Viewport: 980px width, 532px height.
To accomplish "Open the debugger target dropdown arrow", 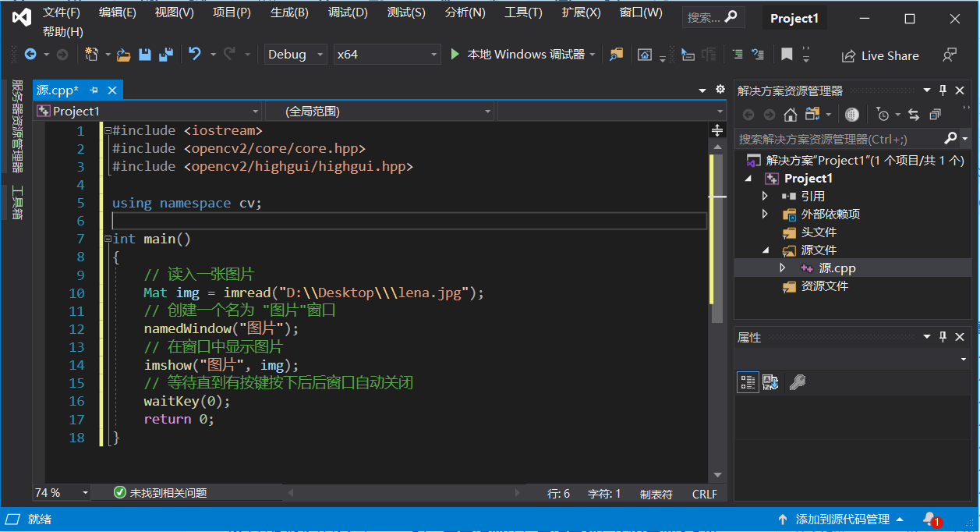I will [x=593, y=55].
